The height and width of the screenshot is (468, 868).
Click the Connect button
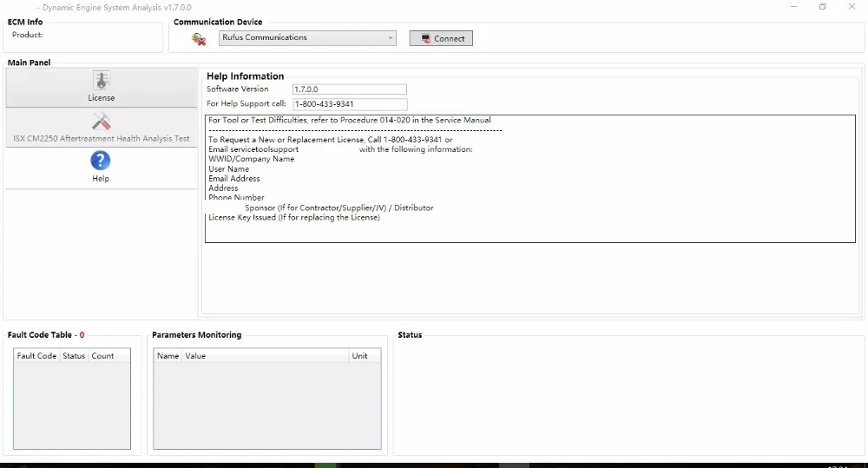pos(441,38)
